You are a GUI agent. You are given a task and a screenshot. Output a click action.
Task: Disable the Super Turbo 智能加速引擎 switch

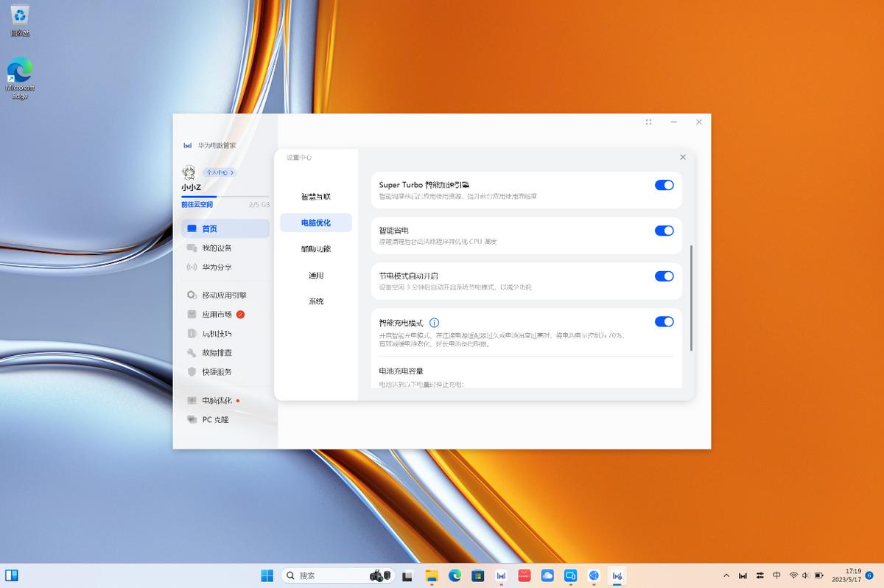[x=664, y=185]
